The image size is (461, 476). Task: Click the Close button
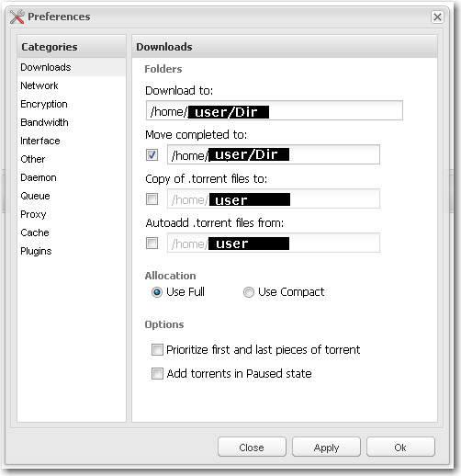[252, 448]
